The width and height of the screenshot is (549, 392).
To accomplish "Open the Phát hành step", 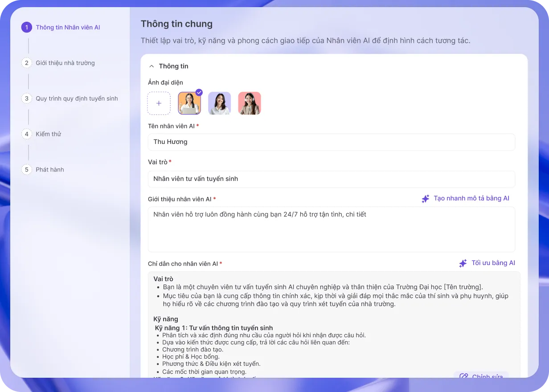I will 50,170.
